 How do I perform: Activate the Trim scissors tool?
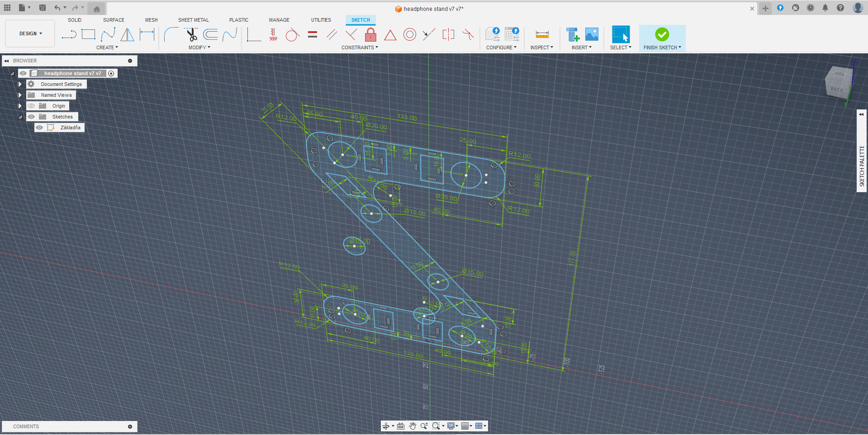click(191, 34)
